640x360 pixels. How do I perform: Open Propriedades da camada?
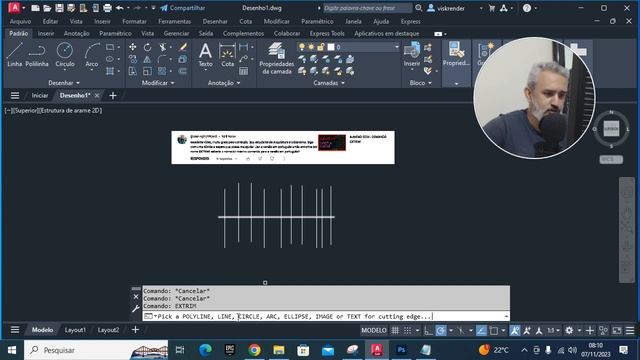click(276, 58)
